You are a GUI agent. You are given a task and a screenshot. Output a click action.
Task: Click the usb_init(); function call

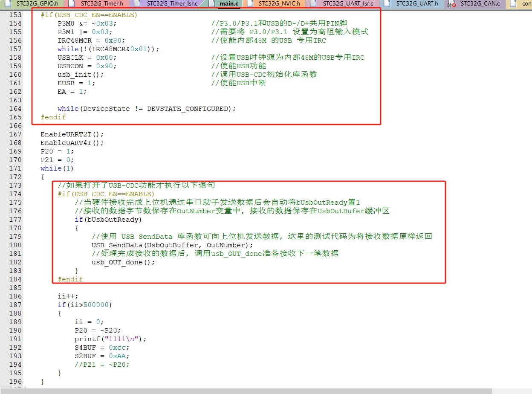(x=81, y=75)
